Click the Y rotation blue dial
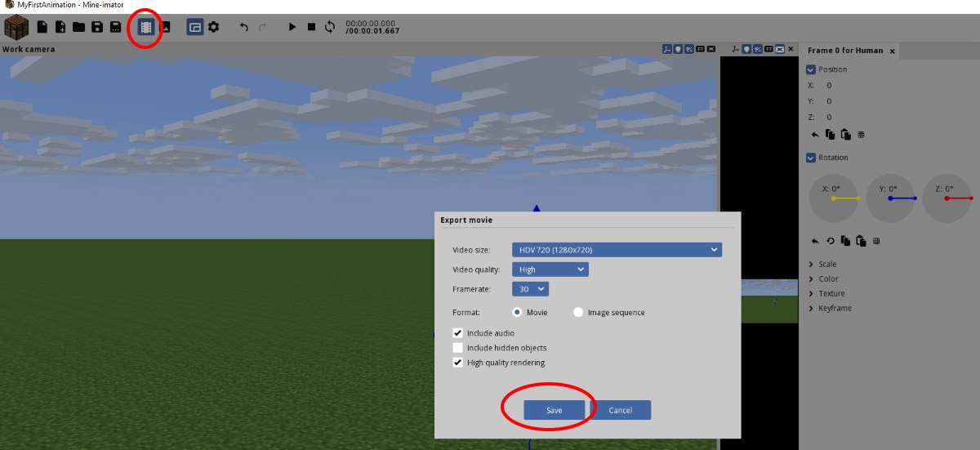This screenshot has height=450, width=980. point(890,198)
